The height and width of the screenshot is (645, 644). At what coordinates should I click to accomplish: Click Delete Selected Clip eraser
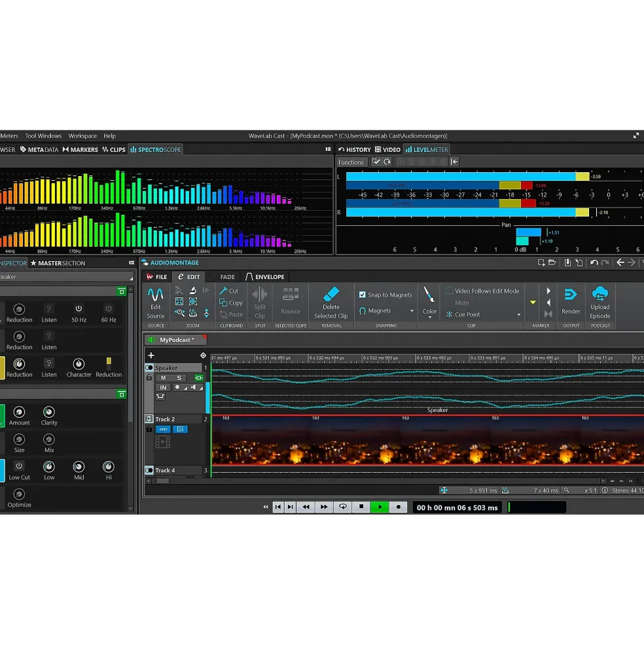click(331, 303)
